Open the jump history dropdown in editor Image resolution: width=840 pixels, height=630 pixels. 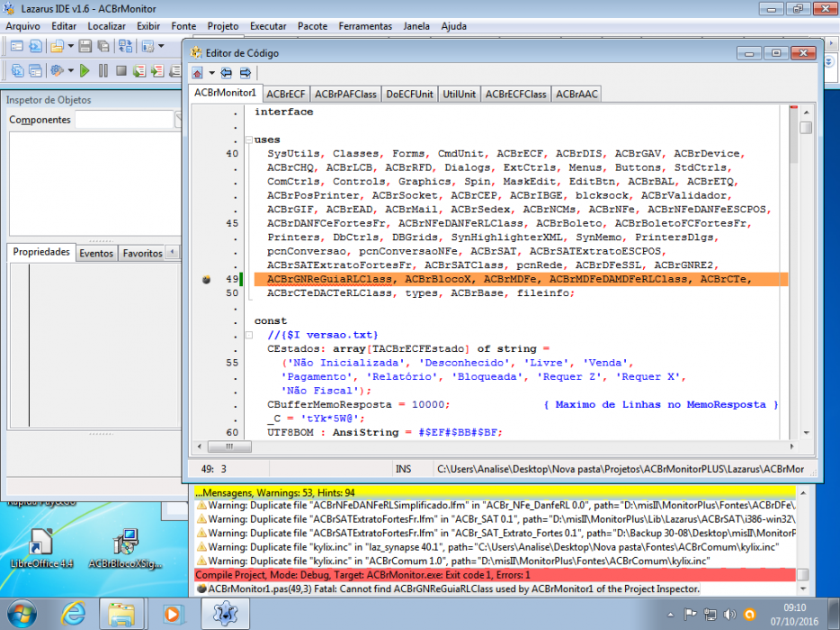pyautogui.click(x=211, y=73)
